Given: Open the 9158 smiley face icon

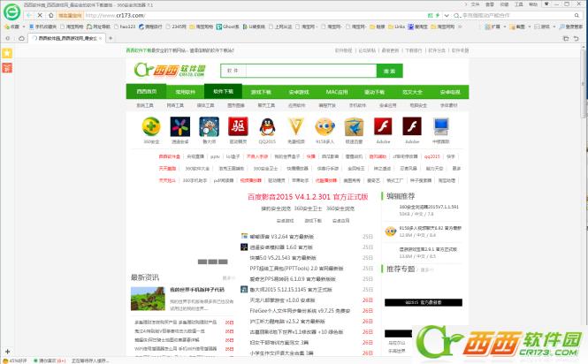Looking at the screenshot, I should [325, 126].
